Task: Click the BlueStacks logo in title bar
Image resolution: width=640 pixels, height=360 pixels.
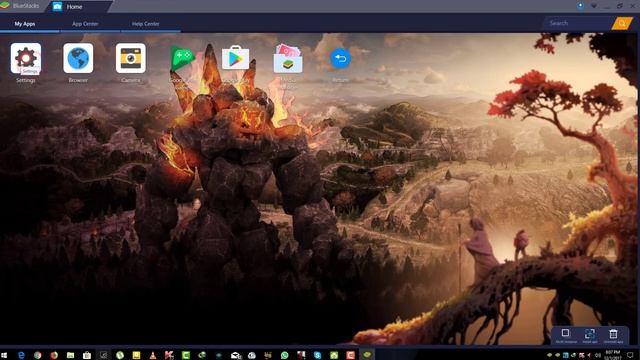Action: click(x=5, y=5)
